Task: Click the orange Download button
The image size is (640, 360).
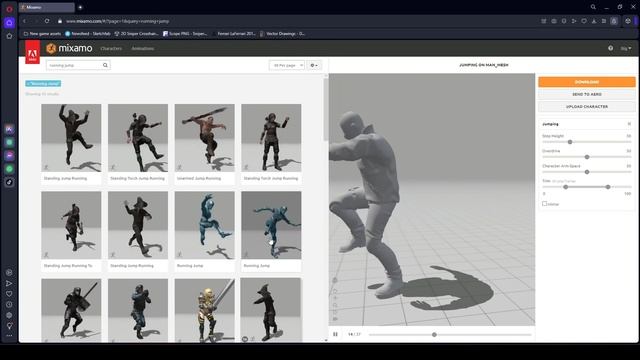Action: [587, 82]
